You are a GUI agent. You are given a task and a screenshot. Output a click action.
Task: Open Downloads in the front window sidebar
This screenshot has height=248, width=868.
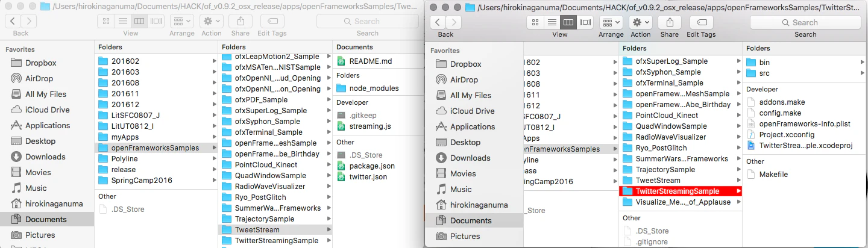tap(470, 158)
